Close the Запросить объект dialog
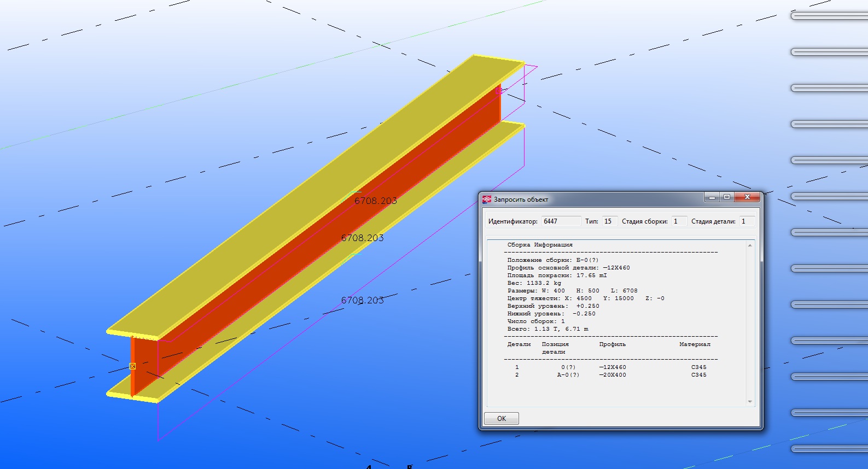The width and height of the screenshot is (868, 469). coord(747,197)
